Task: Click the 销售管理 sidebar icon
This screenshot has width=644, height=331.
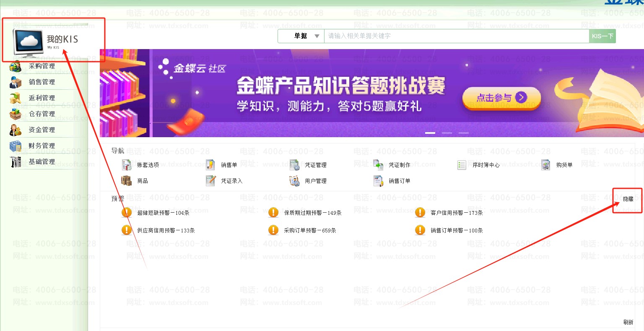Action: 16,82
